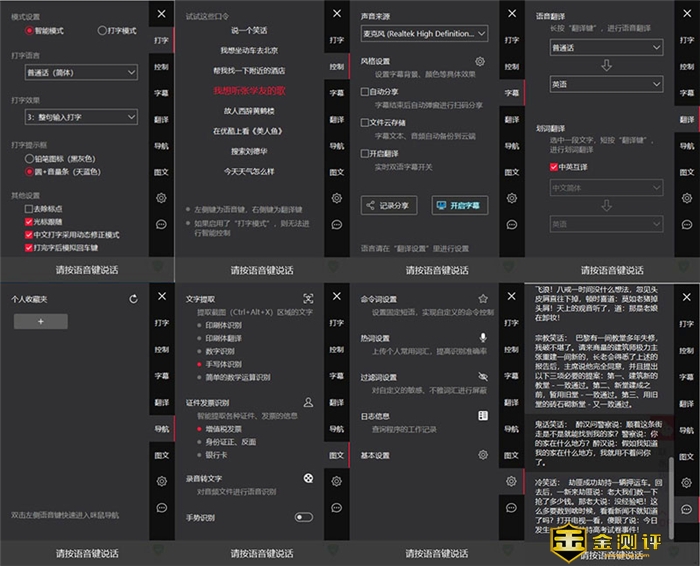Viewport: 700px width, 566px height.
Task: Click the refresh icon next to 个人收藏夹
Action: click(134, 298)
